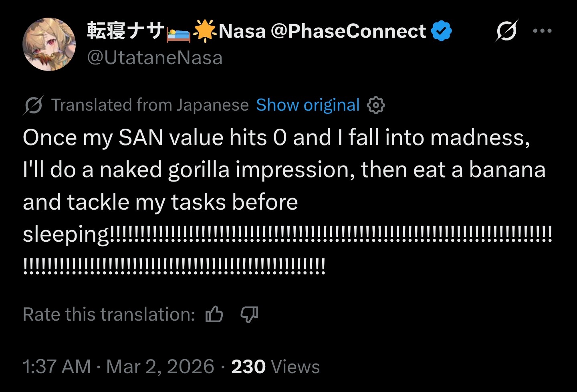Click the word "sleeping" in the tweet
This screenshot has height=392, width=577.
point(66,234)
